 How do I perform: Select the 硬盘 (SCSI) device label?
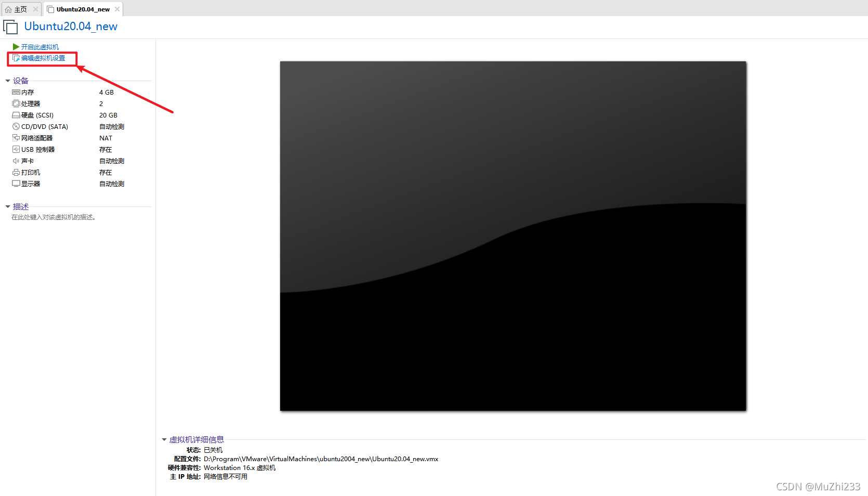pyautogui.click(x=37, y=115)
